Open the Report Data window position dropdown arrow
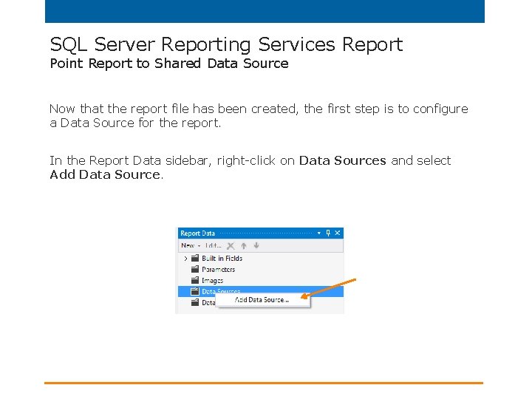This screenshot has width=532, height=399. [319, 233]
